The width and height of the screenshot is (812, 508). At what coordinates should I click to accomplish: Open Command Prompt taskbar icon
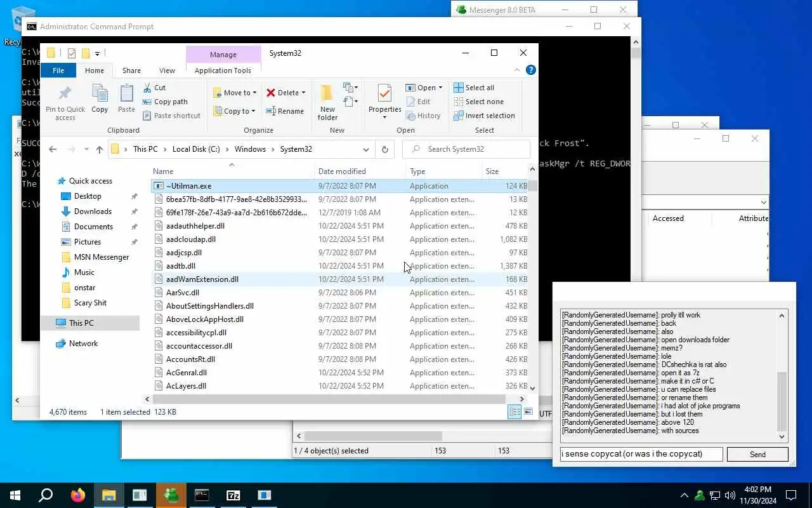point(202,495)
